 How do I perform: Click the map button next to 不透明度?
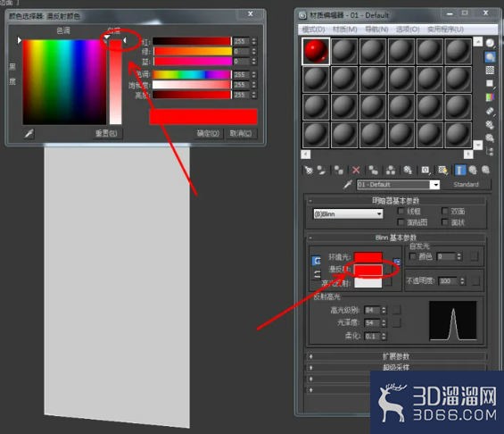pos(475,281)
